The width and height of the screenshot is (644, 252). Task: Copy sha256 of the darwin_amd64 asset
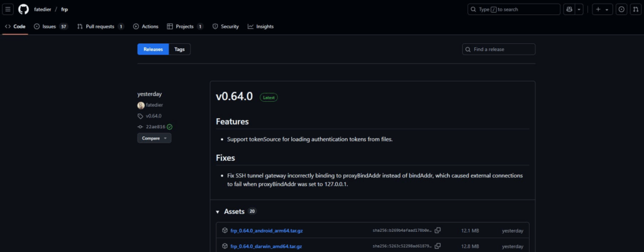pyautogui.click(x=438, y=246)
